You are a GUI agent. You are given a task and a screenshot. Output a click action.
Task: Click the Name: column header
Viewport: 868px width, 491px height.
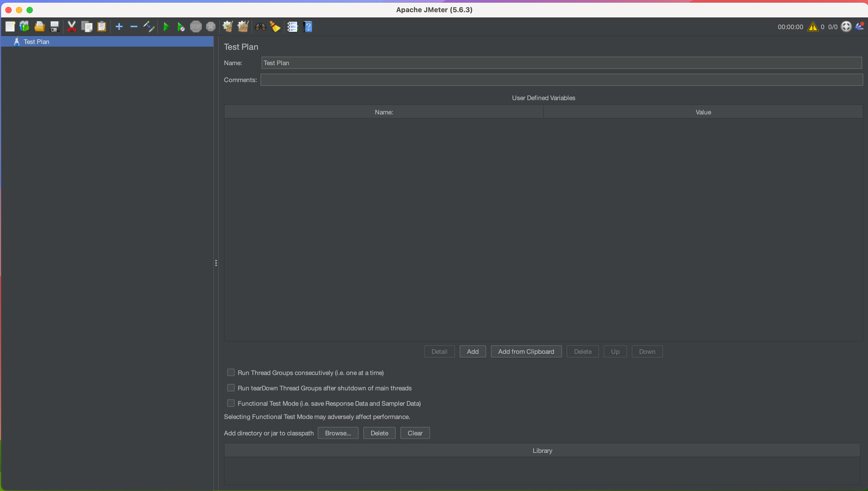tap(384, 112)
